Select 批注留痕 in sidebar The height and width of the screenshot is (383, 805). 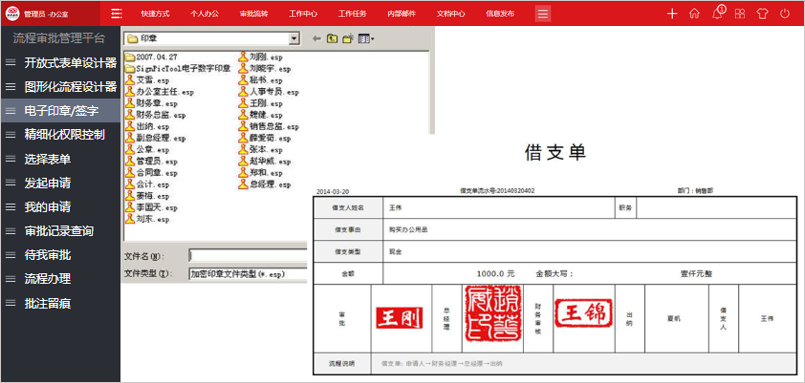click(60, 303)
